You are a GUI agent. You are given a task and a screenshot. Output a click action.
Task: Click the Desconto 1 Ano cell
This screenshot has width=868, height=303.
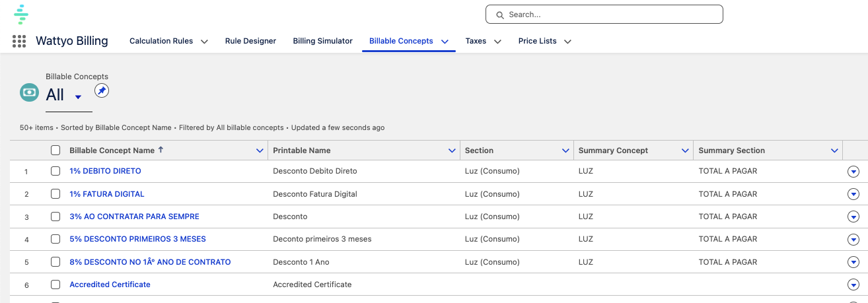pos(301,262)
